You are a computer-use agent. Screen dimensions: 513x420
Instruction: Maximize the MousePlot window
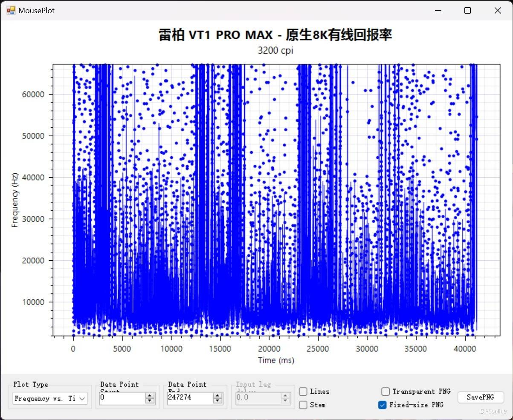point(467,11)
